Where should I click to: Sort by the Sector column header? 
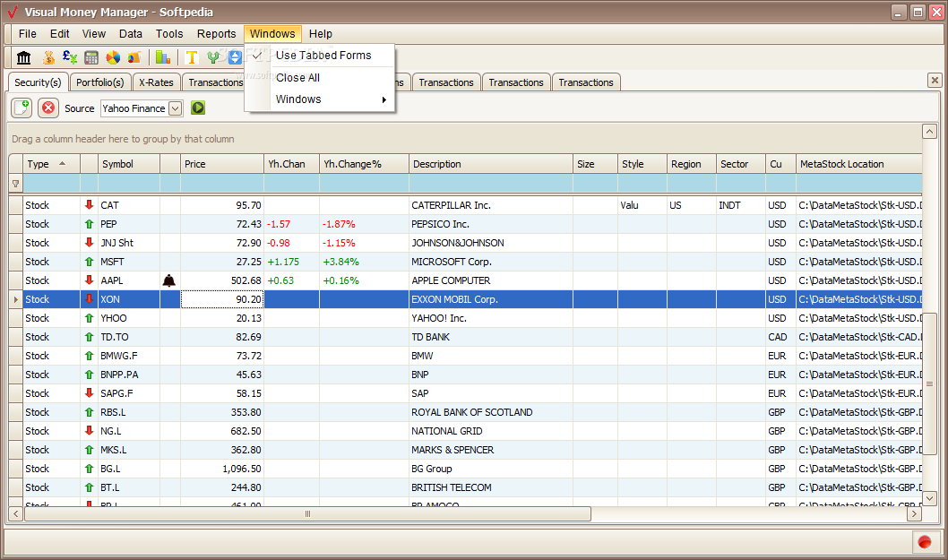[x=741, y=164]
